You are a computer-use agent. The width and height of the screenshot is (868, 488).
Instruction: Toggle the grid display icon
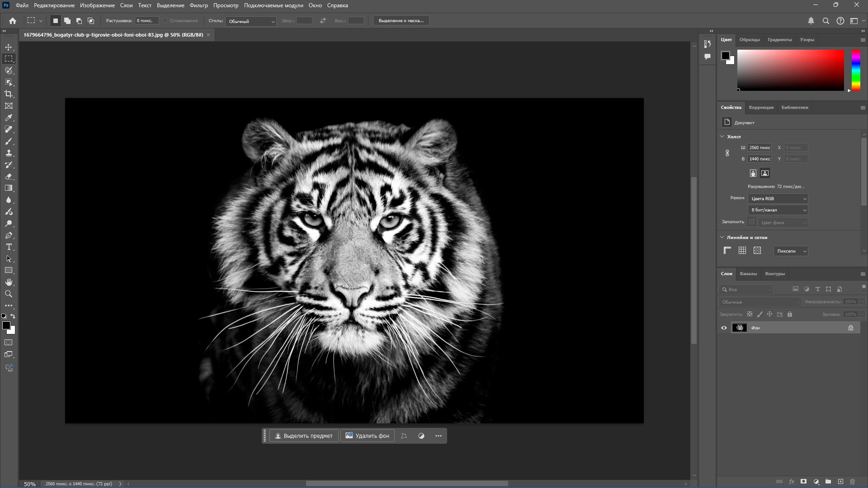coord(742,251)
